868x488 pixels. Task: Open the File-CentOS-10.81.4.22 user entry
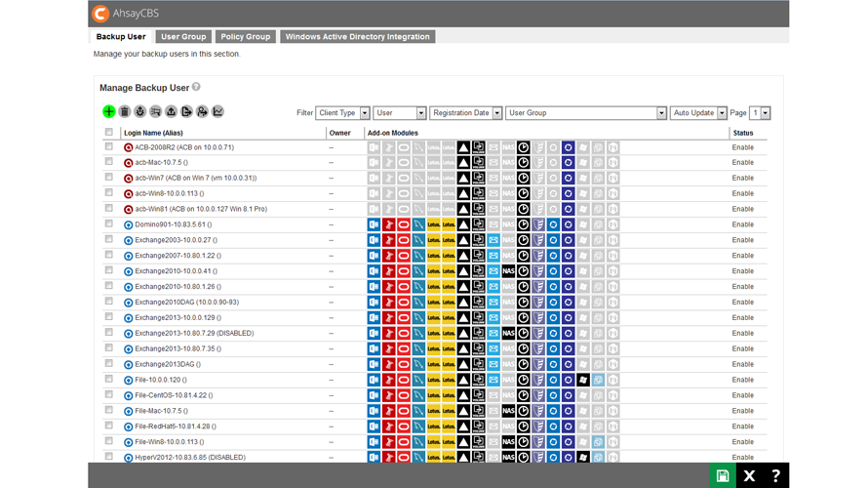[x=174, y=395]
